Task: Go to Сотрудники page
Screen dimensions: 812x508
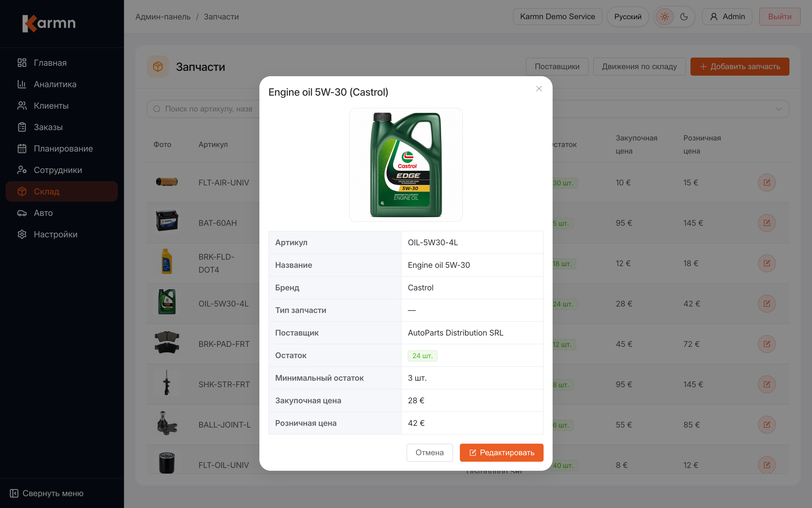Action: (x=62, y=170)
